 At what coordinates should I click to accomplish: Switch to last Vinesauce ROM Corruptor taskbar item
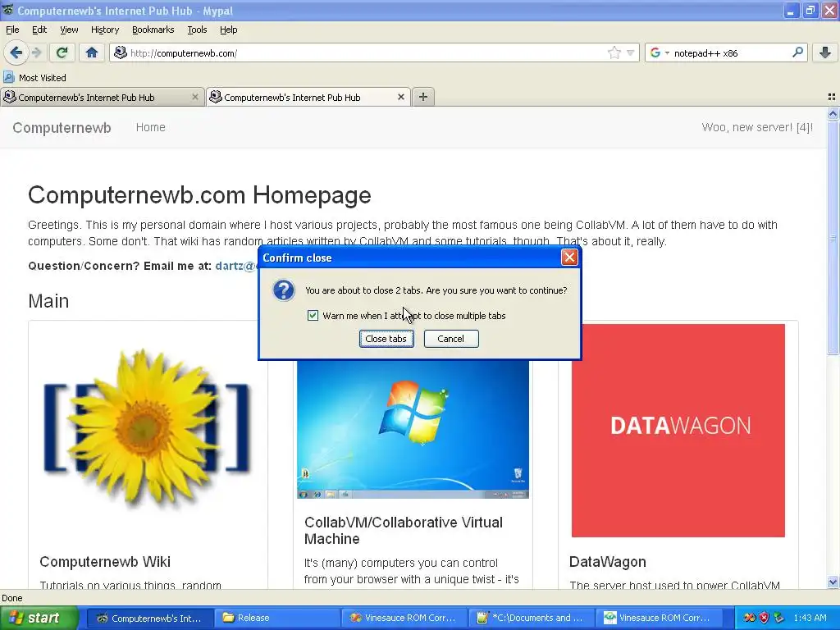click(x=659, y=618)
